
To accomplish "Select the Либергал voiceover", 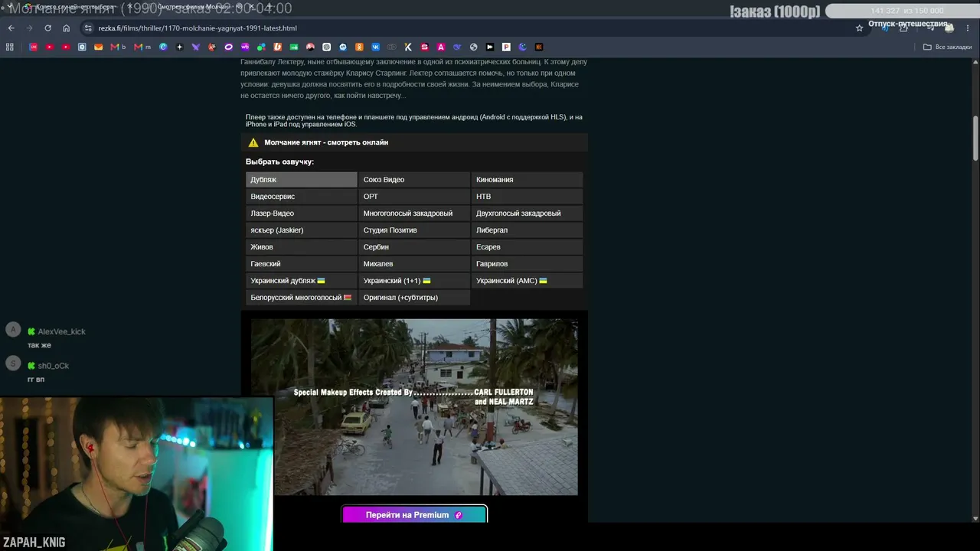I will click(528, 230).
